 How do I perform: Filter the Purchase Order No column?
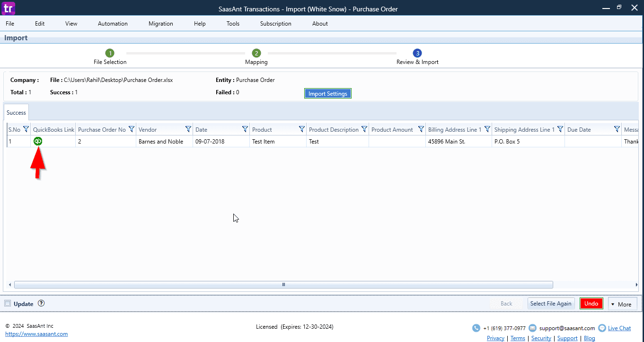[x=132, y=129]
